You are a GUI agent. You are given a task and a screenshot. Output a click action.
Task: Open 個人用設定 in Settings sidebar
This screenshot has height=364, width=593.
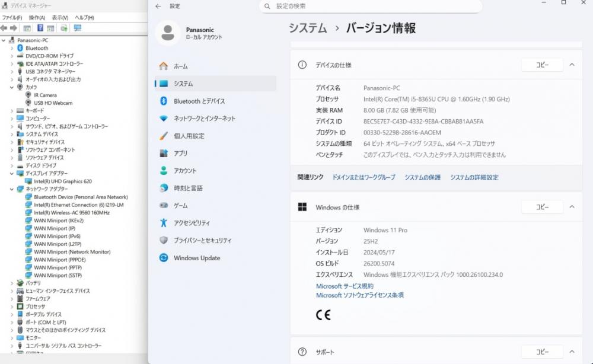216,136
